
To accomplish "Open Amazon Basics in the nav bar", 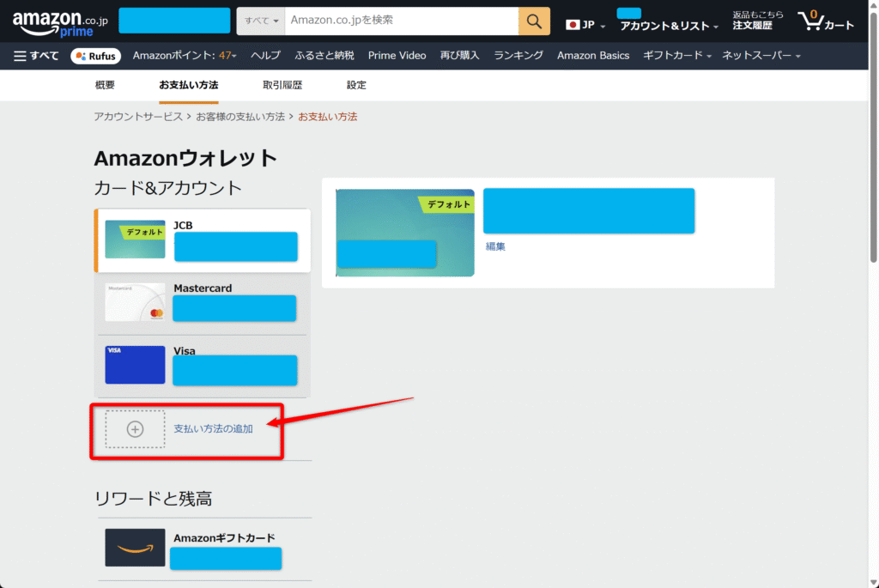I will 593,56.
